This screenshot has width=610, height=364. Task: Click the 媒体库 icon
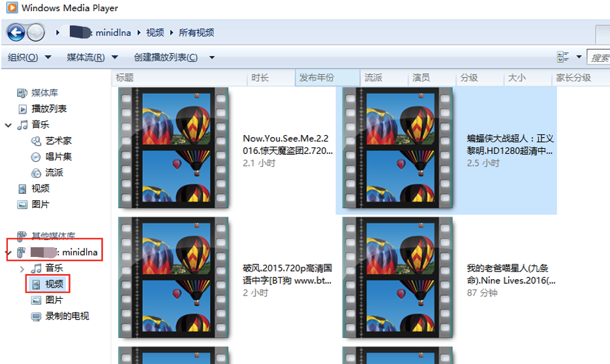22,93
